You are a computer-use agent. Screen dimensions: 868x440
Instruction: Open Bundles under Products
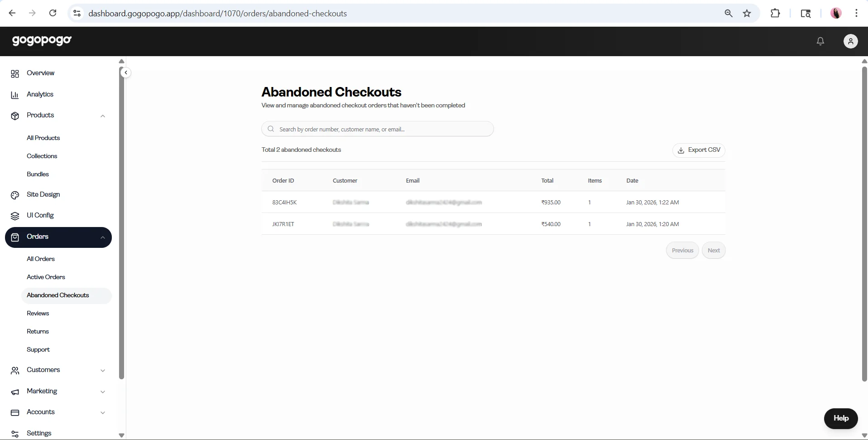tap(38, 174)
